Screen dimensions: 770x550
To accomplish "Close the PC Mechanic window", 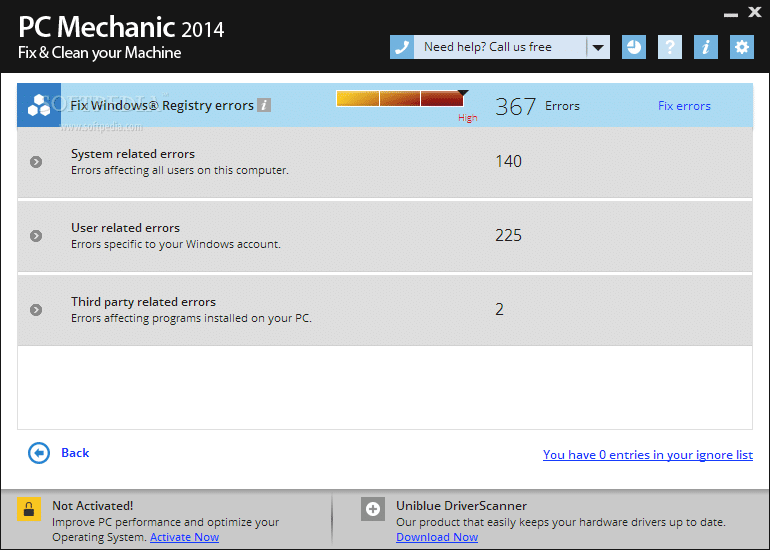I will pos(755,12).
